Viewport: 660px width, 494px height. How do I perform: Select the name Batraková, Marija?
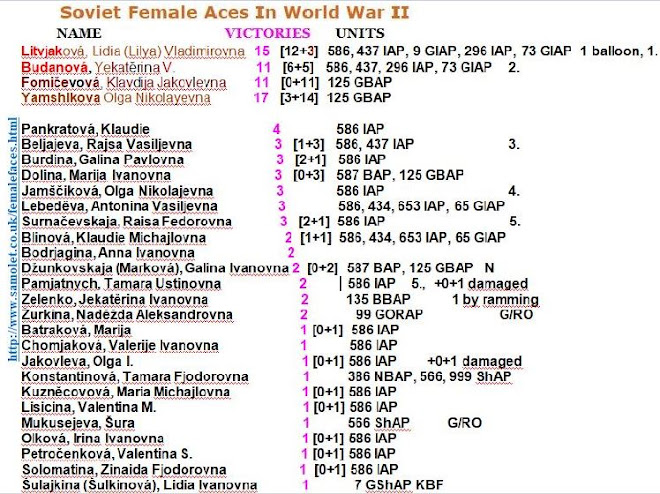click(x=76, y=330)
